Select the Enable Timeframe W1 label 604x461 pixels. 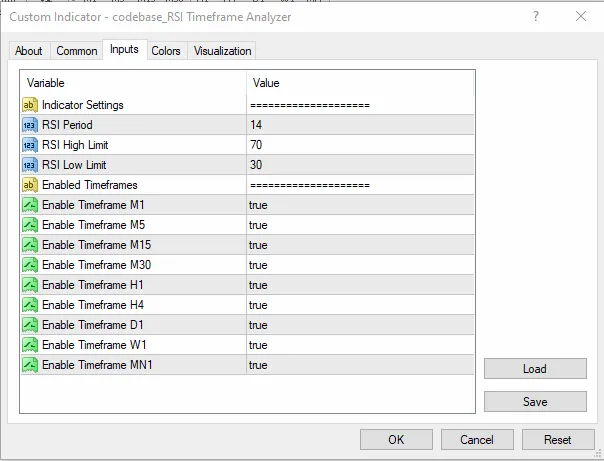[94, 345]
